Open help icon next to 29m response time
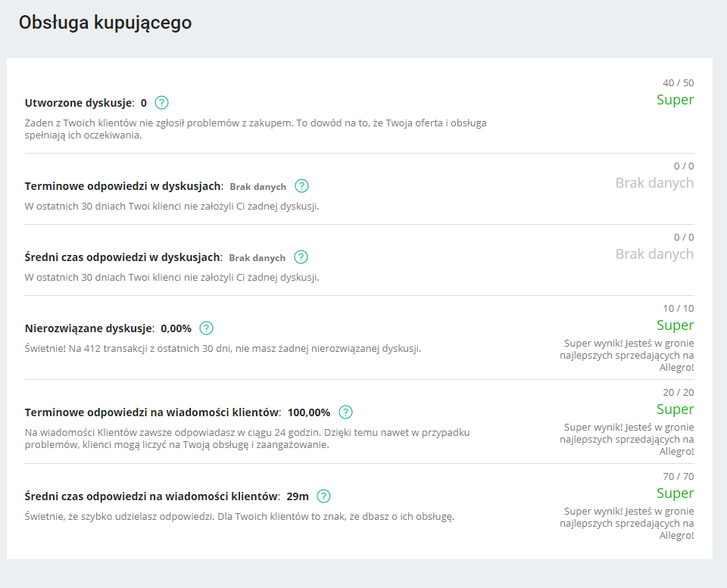 [x=323, y=496]
